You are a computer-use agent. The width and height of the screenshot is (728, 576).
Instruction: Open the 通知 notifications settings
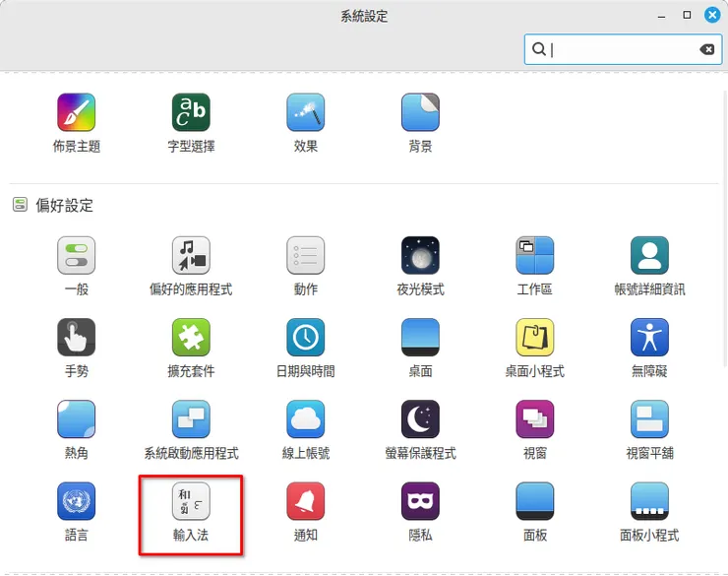[306, 511]
